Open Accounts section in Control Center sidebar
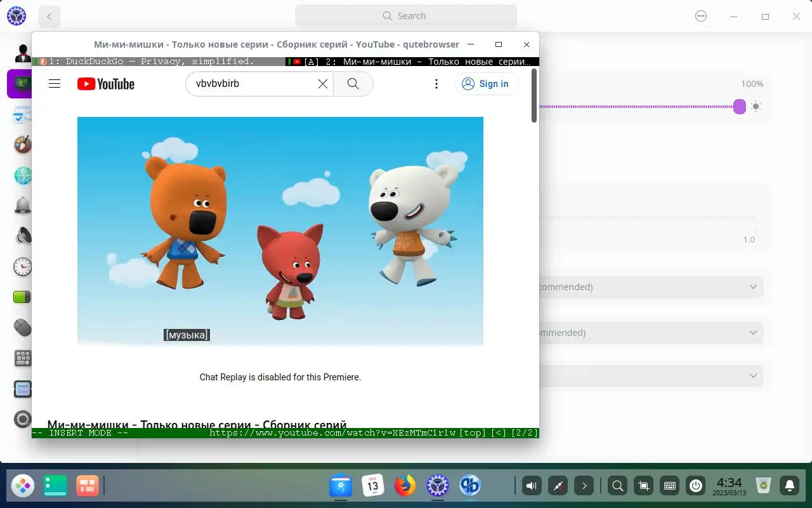This screenshot has width=812, height=508. tap(23, 53)
